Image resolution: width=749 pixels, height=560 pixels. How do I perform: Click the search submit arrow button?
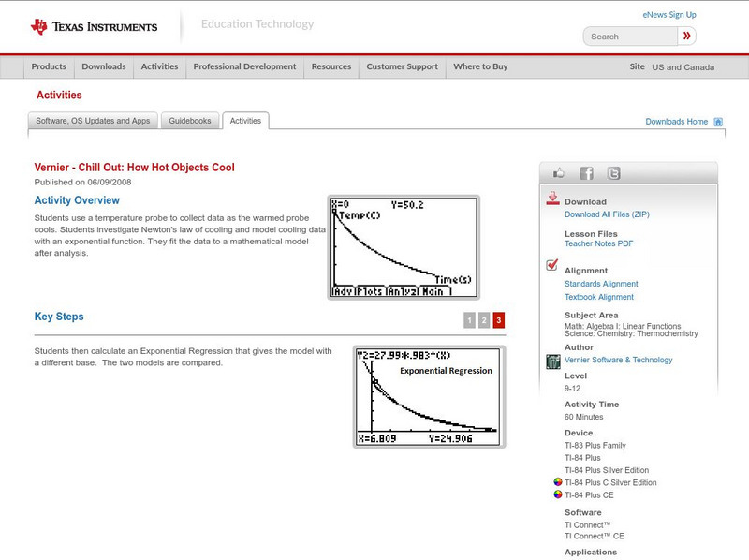(686, 36)
